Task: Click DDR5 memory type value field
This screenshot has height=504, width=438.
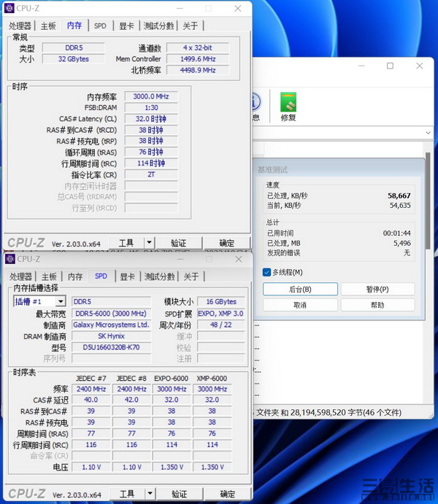Action: (74, 48)
